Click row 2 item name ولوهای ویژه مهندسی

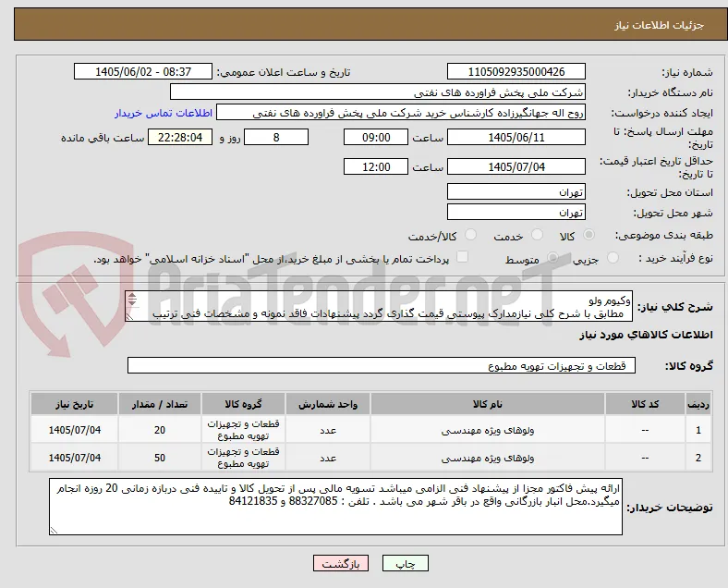coord(488,458)
